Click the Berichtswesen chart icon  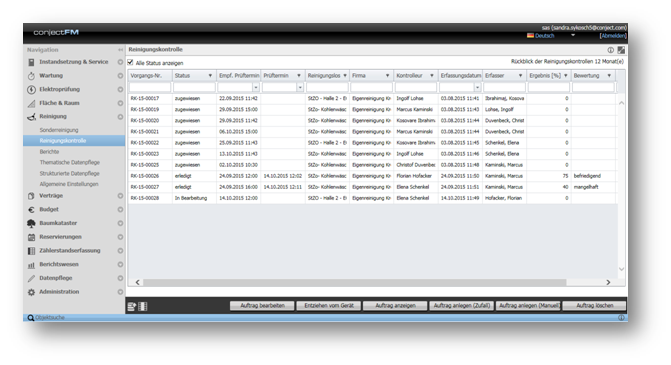(31, 265)
